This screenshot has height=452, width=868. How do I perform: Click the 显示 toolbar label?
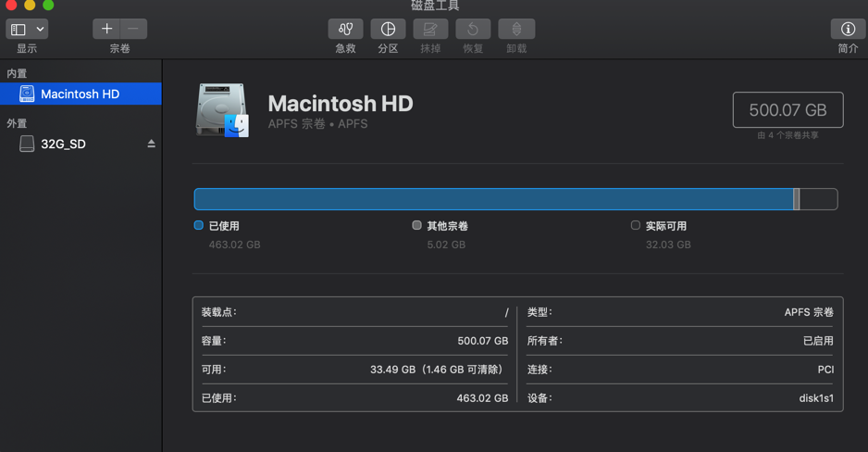pos(27,49)
